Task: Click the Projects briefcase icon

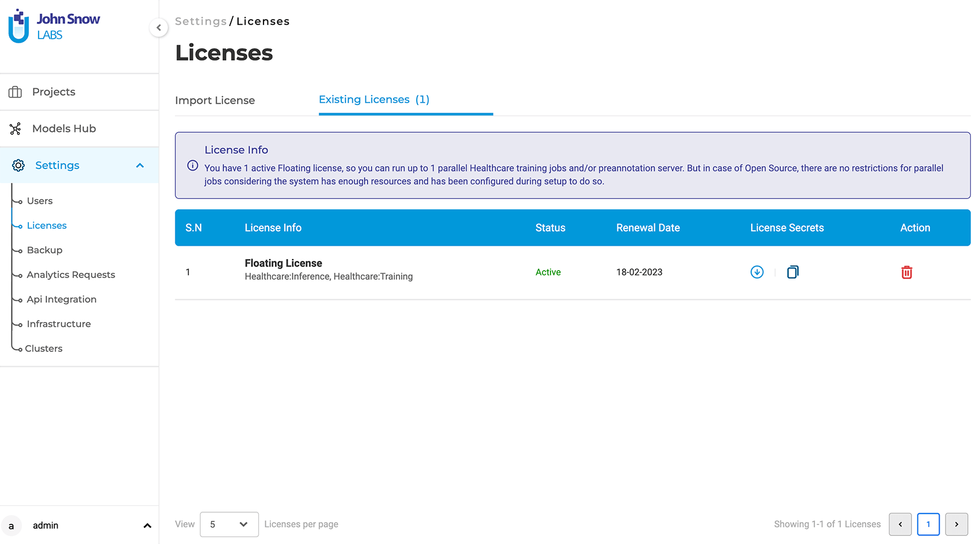Action: point(16,92)
